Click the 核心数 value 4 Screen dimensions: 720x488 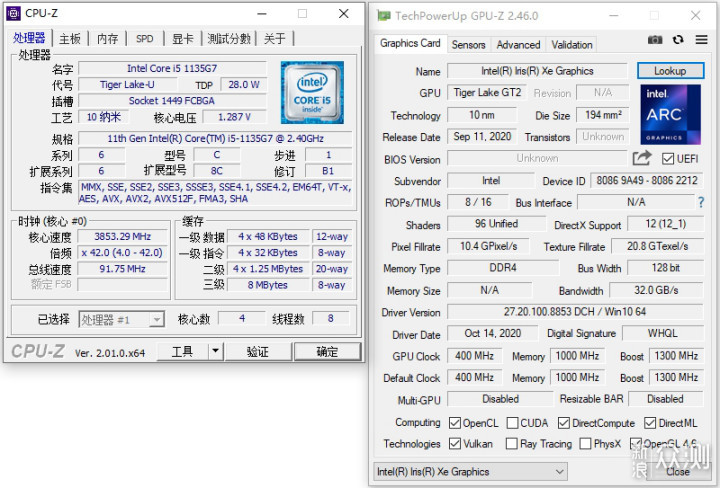(242, 318)
